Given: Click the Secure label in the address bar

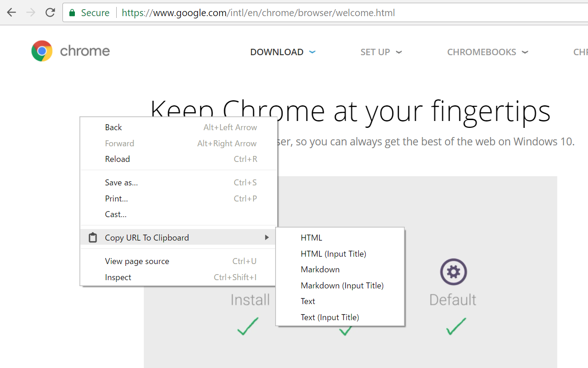Looking at the screenshot, I should [95, 13].
